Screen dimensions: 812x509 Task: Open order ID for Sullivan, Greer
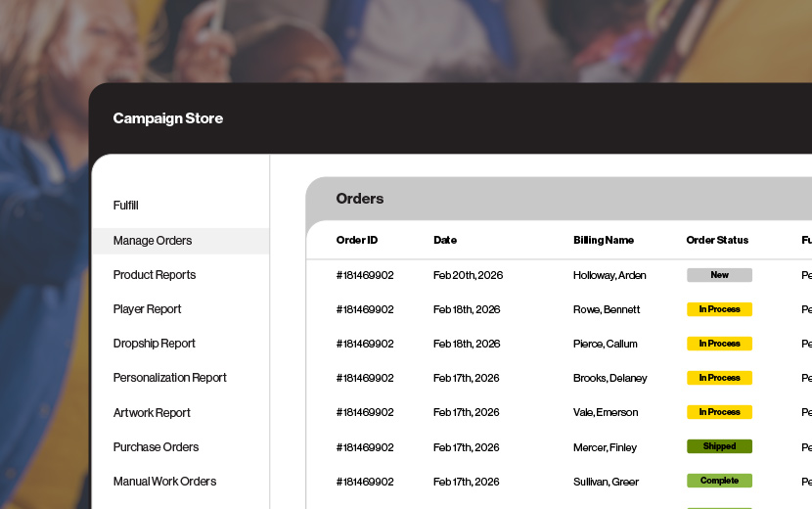[x=365, y=482]
